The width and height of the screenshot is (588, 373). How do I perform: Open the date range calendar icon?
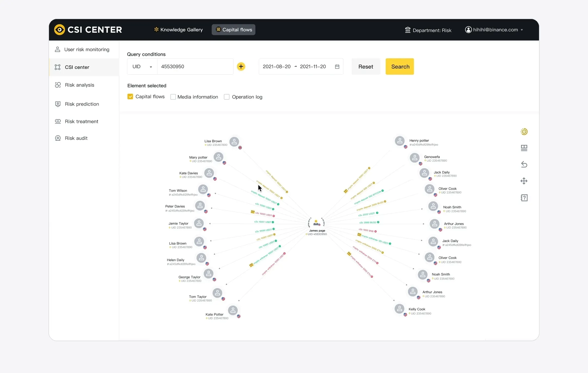[337, 66]
